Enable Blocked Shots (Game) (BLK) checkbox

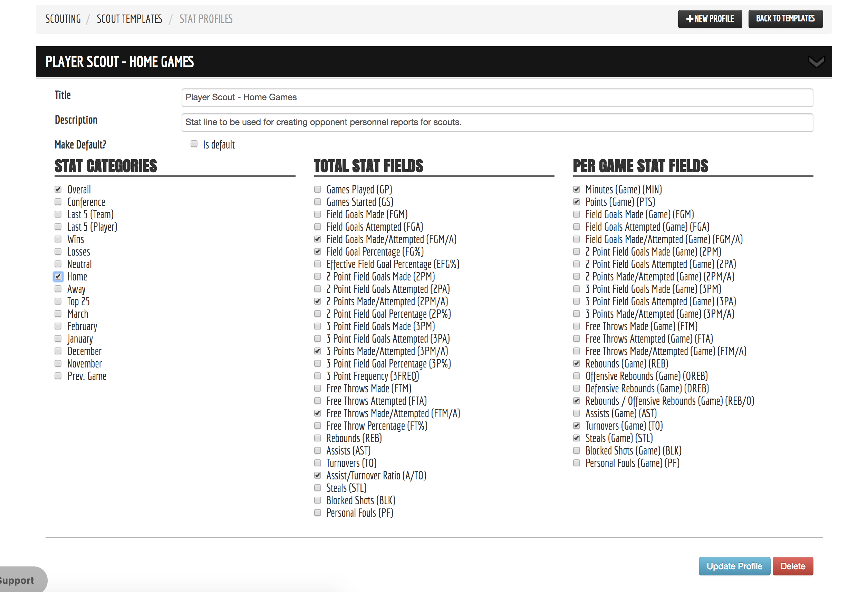click(x=576, y=451)
